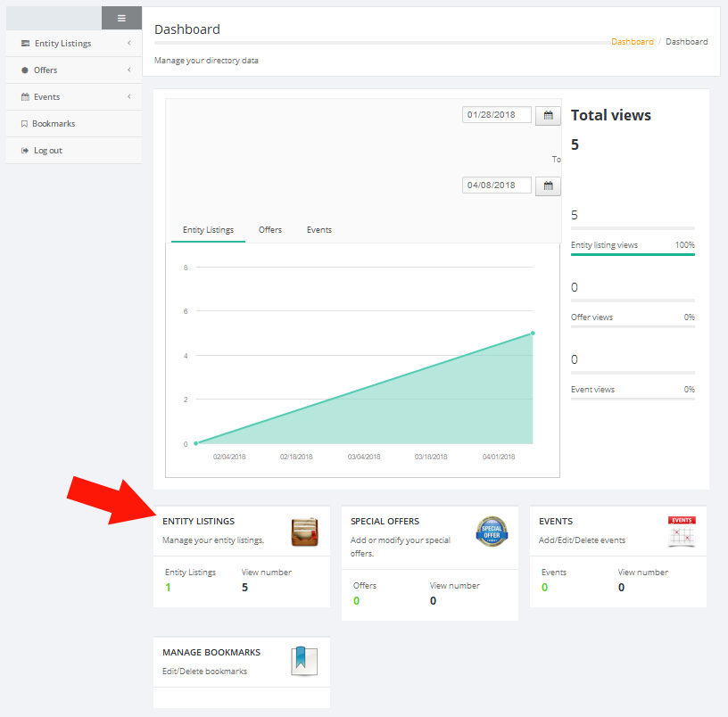Image resolution: width=728 pixels, height=717 pixels.
Task: Click the Offer views label
Action: coord(592,317)
